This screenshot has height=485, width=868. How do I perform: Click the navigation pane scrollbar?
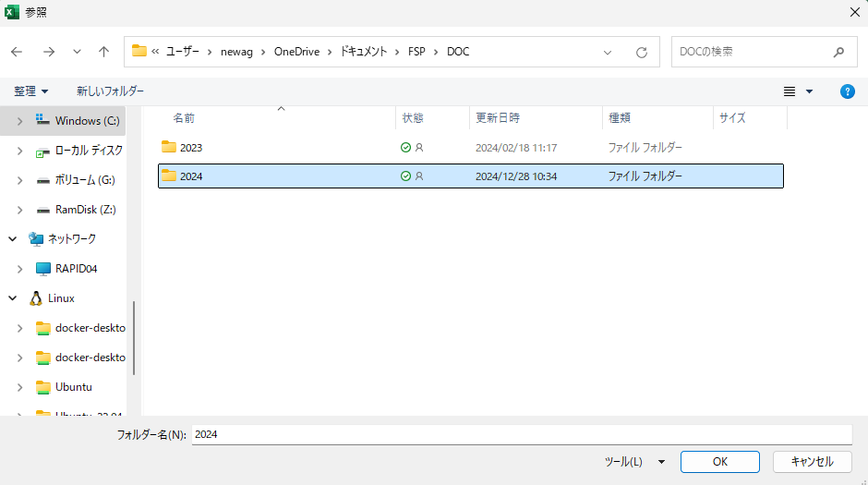(134, 338)
